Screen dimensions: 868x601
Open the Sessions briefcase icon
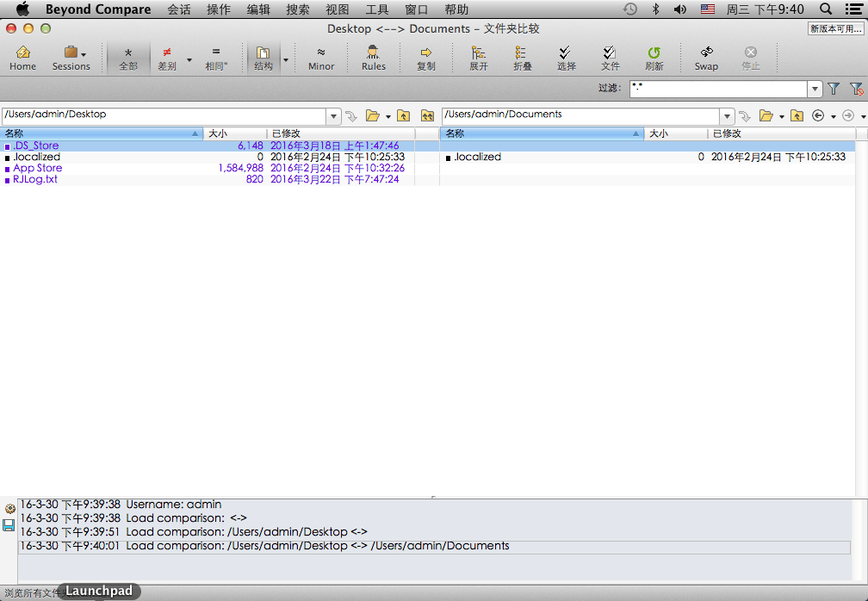pos(71,53)
